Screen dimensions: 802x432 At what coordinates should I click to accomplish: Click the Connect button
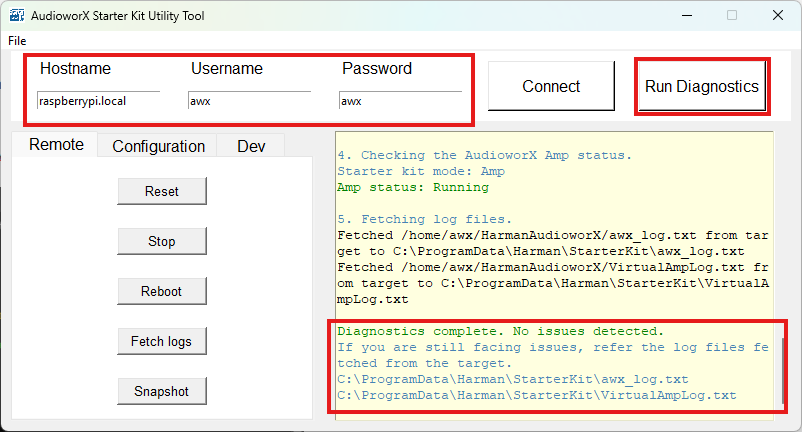pyautogui.click(x=551, y=86)
